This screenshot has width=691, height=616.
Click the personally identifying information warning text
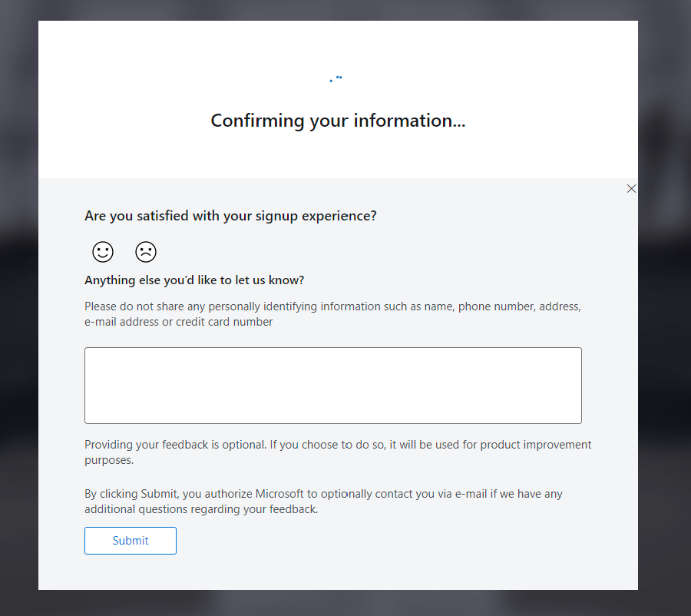click(x=332, y=306)
